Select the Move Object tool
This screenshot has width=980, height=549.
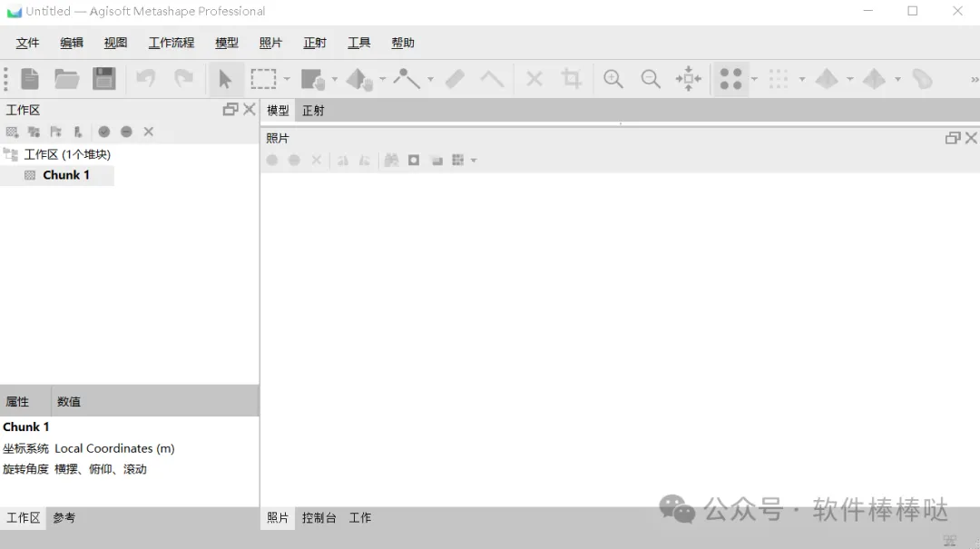[x=359, y=79]
